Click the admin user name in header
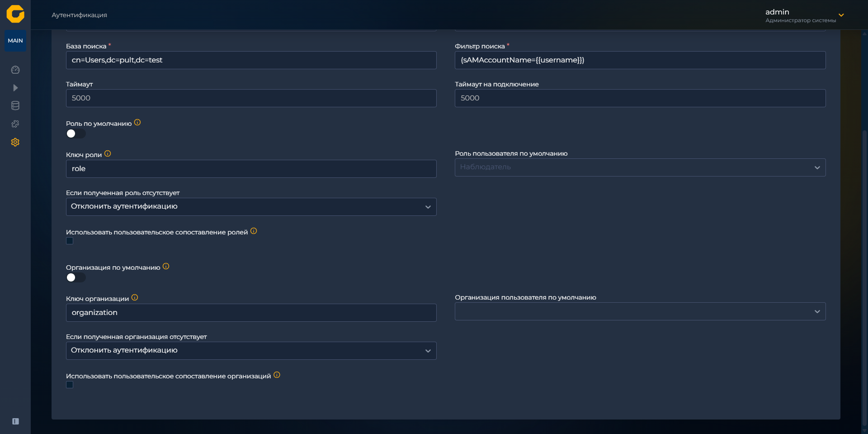Screen dimensions: 868x434 (x=777, y=12)
